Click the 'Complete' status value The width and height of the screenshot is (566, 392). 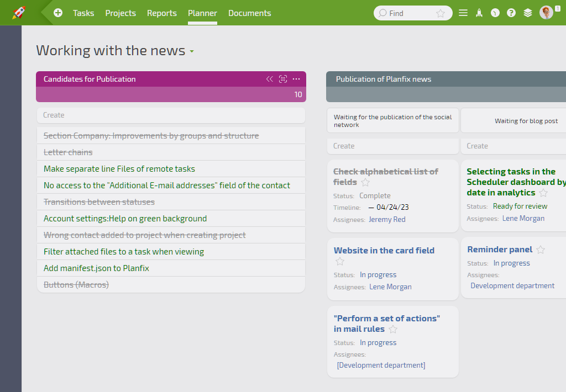375,196
